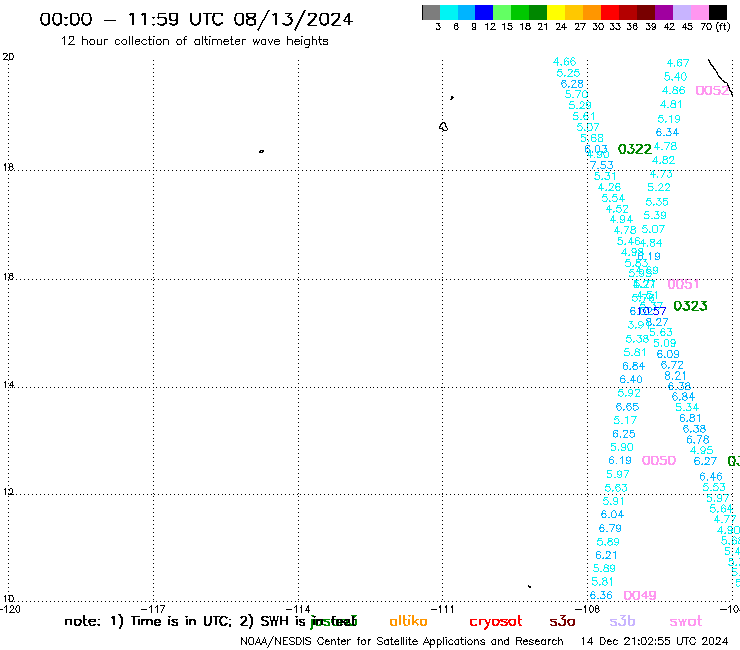
Task: Click wave height value 4.66
Action: [564, 62]
